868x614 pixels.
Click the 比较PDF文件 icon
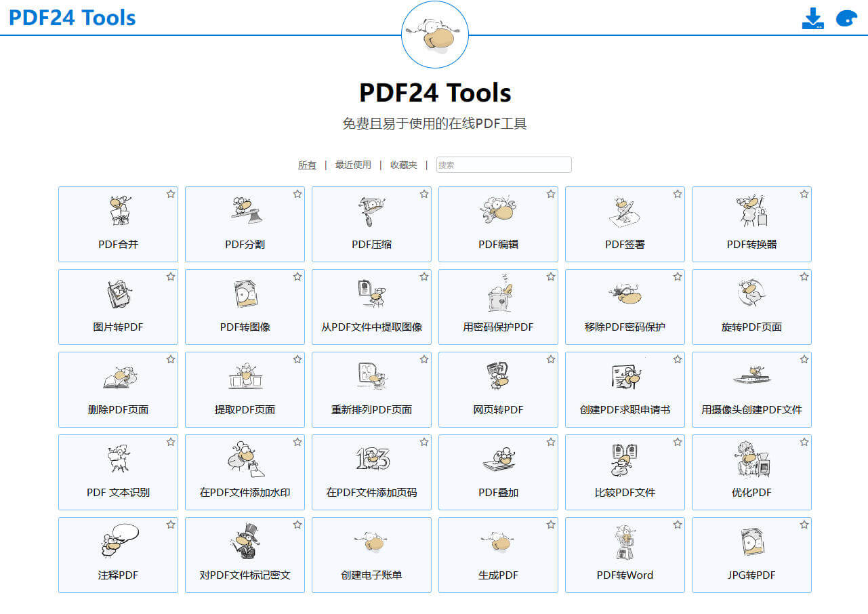[x=625, y=459]
